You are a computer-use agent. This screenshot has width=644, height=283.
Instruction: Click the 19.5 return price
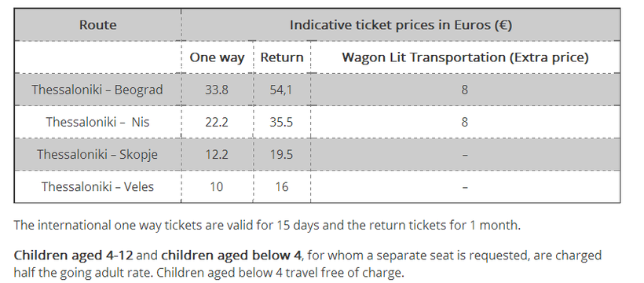point(282,154)
